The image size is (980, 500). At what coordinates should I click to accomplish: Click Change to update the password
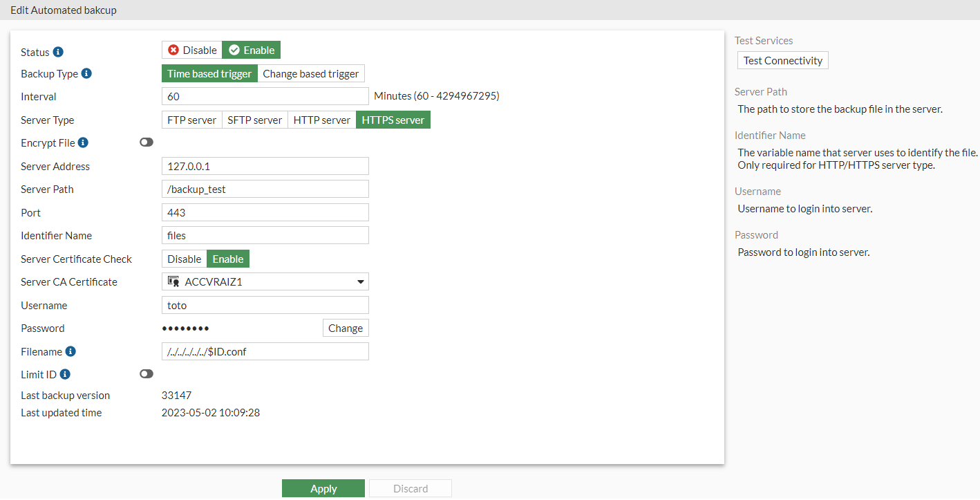(x=345, y=328)
